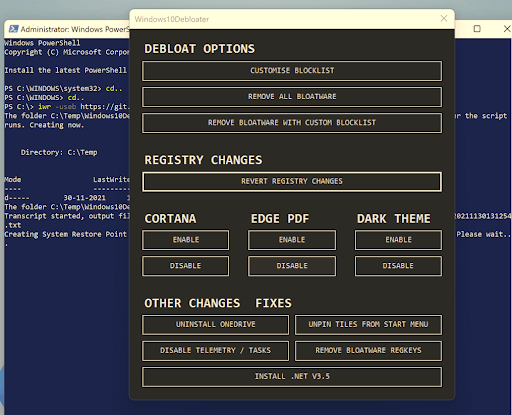Close the PowerShell window
Screen dimensions: 512x415
507,29
